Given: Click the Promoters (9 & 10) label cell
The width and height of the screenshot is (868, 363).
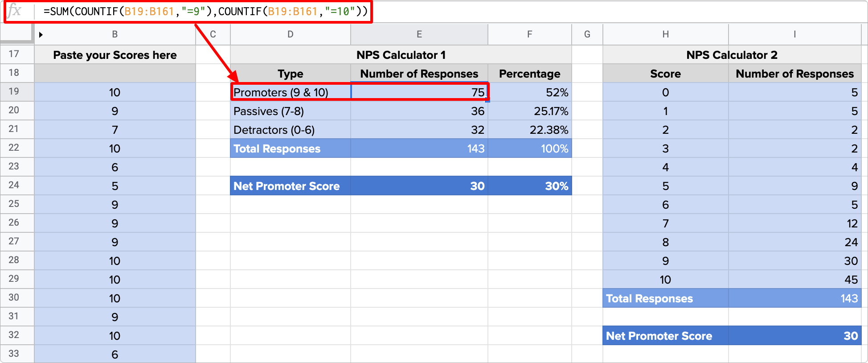Looking at the screenshot, I should point(290,92).
